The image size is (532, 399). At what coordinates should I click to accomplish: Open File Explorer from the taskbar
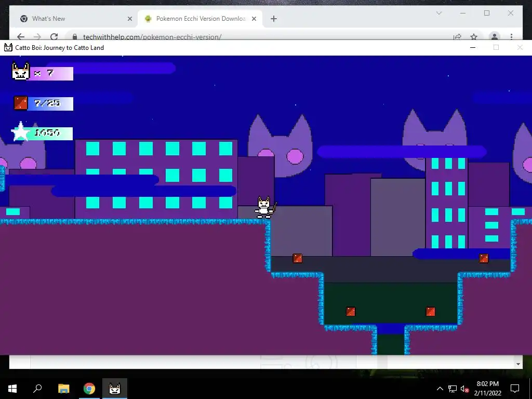(63, 389)
